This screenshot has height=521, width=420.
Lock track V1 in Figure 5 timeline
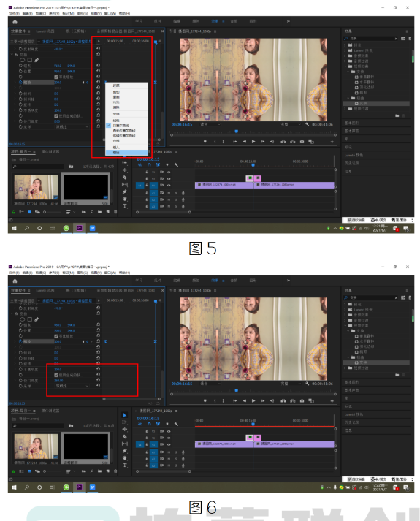pos(147,185)
